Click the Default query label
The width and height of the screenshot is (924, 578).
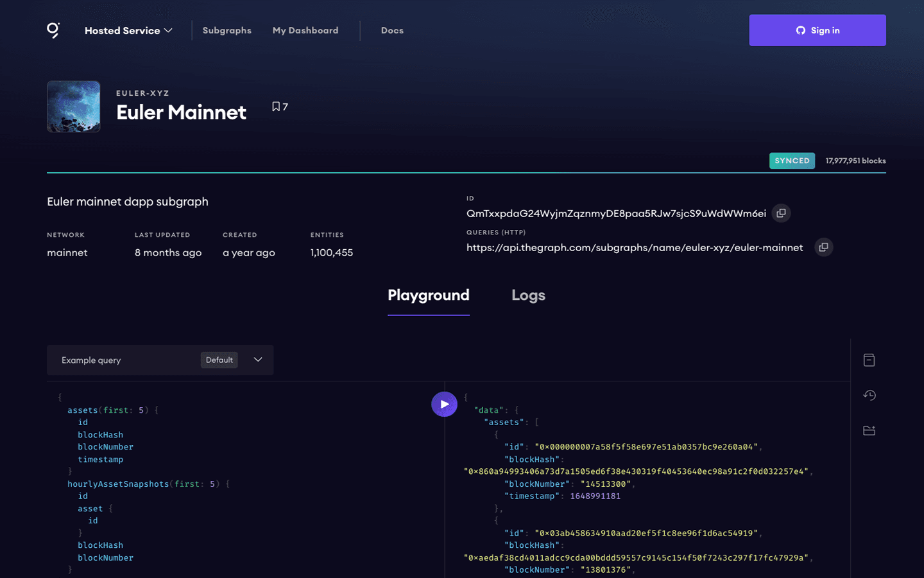click(219, 360)
